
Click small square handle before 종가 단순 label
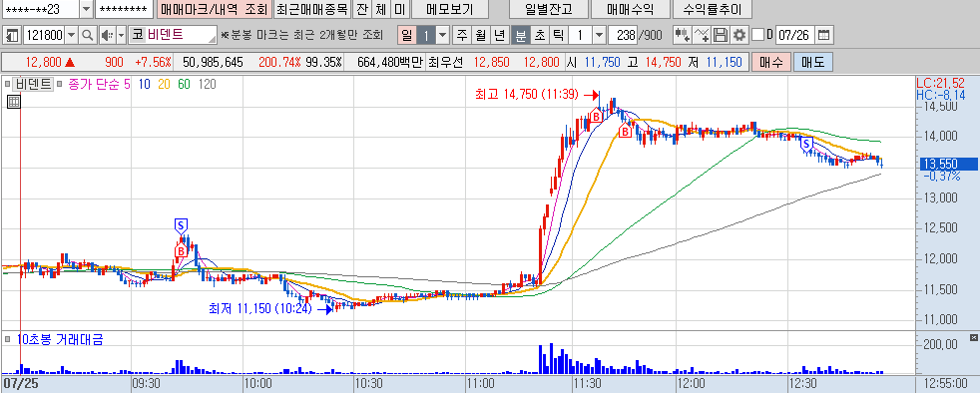click(x=59, y=84)
